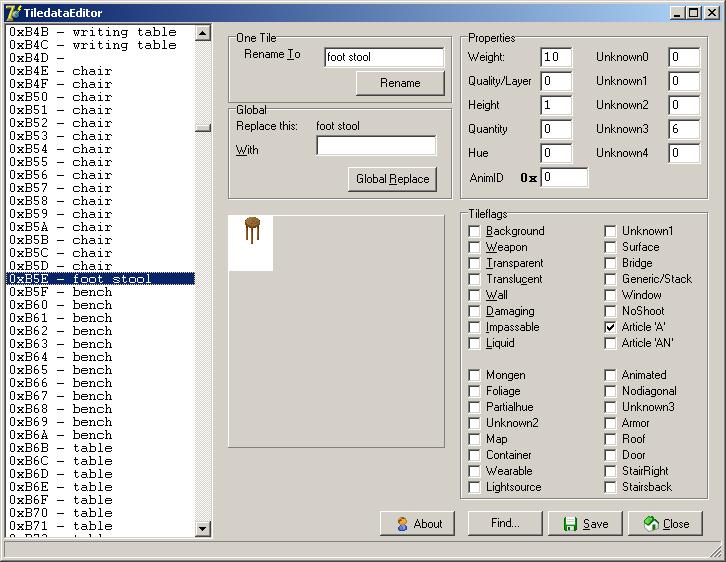The height and width of the screenshot is (562, 726).
Task: Select the 0xB4B writing table entry
Action: tap(93, 32)
